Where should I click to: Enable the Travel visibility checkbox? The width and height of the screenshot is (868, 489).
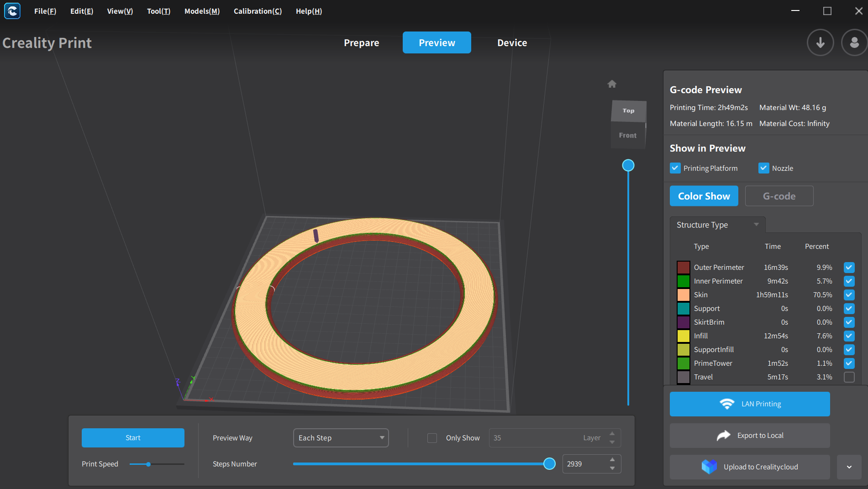[849, 377]
